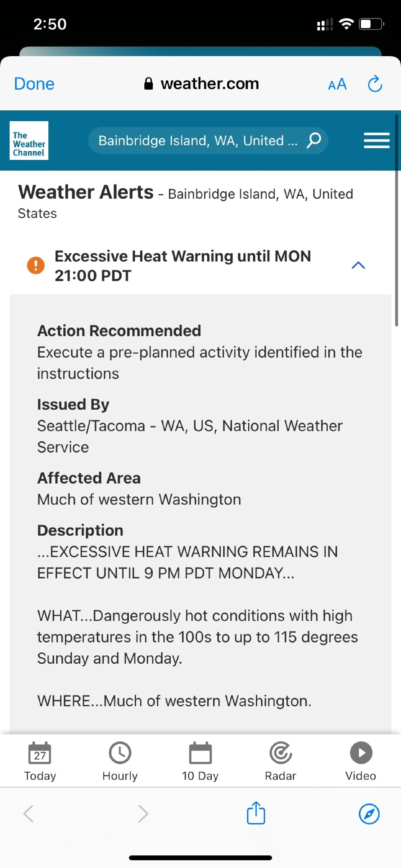Screen dimensions: 401x868
Task: Tap the weather.com address bar
Action: tap(201, 84)
